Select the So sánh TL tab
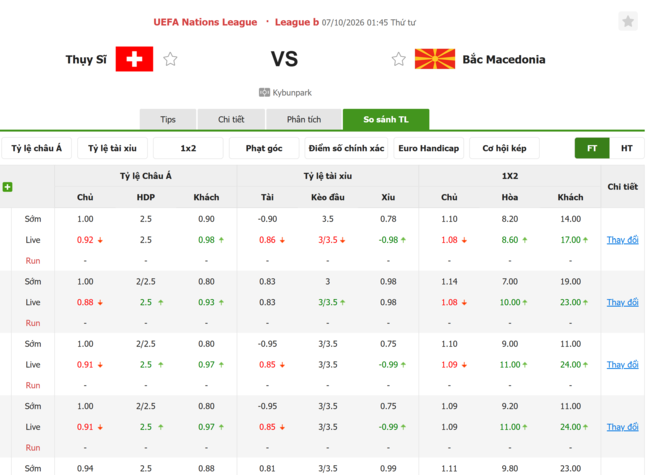The image size is (650, 475). point(386,119)
